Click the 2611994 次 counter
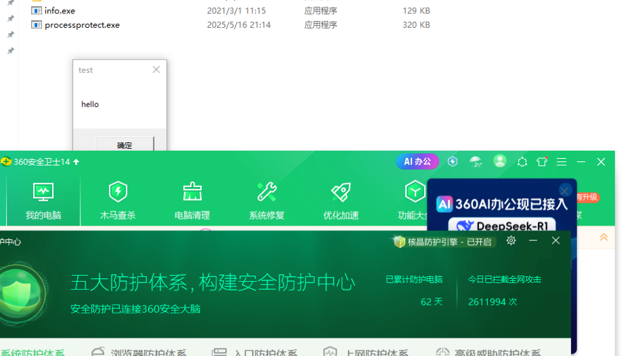 click(x=492, y=302)
